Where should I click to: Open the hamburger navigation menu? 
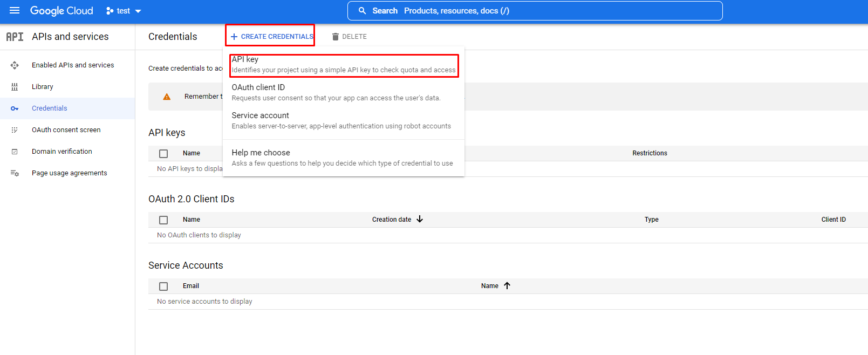(x=15, y=10)
